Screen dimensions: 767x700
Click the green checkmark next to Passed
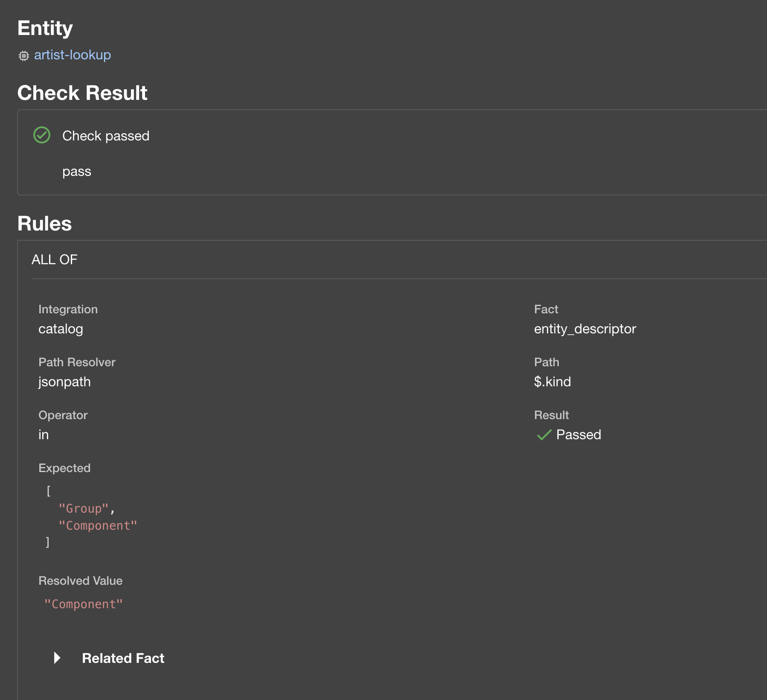point(544,435)
